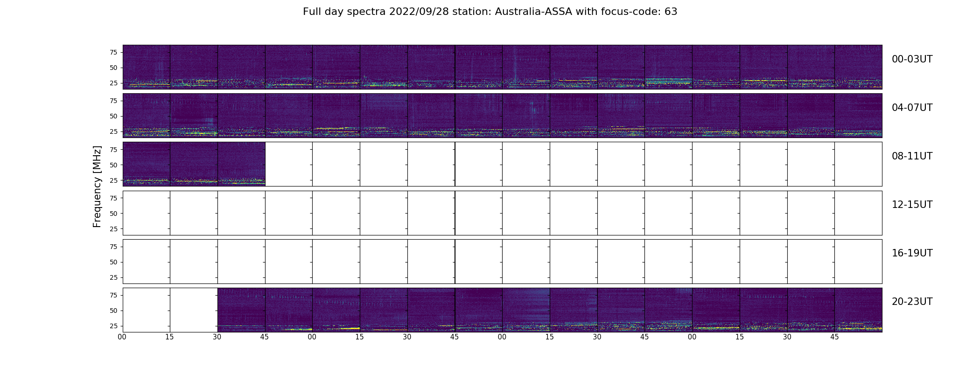Select the '75' frequency tick of the 12-15UT row

click(113, 198)
